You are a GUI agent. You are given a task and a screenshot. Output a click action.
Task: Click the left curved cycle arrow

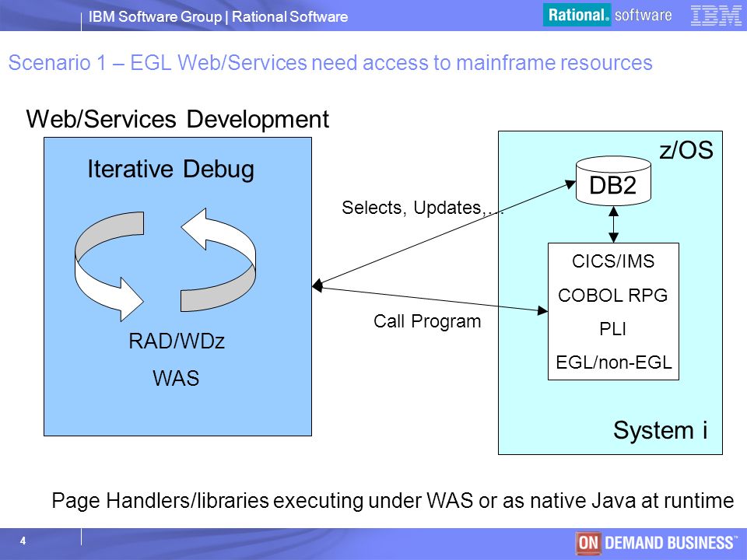pyautogui.click(x=109, y=266)
